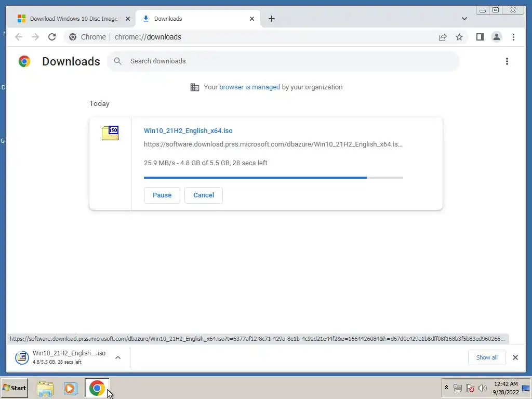Open the Win10_21H2_English_x64.iso file link
This screenshot has height=399, width=532.
pos(188,130)
